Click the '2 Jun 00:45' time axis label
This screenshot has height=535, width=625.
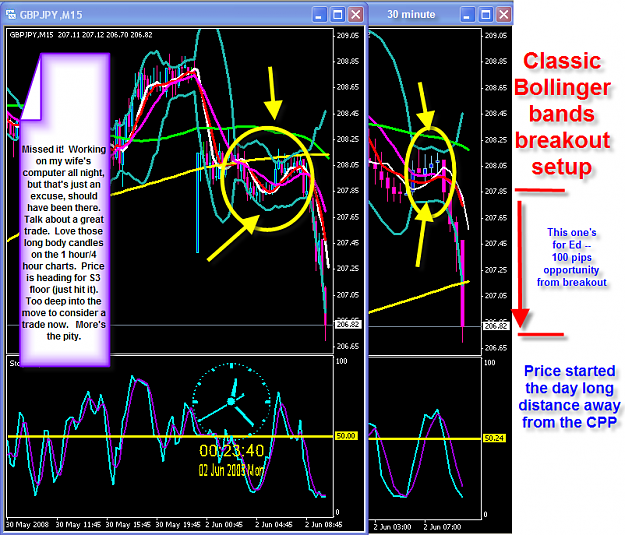coord(224,524)
